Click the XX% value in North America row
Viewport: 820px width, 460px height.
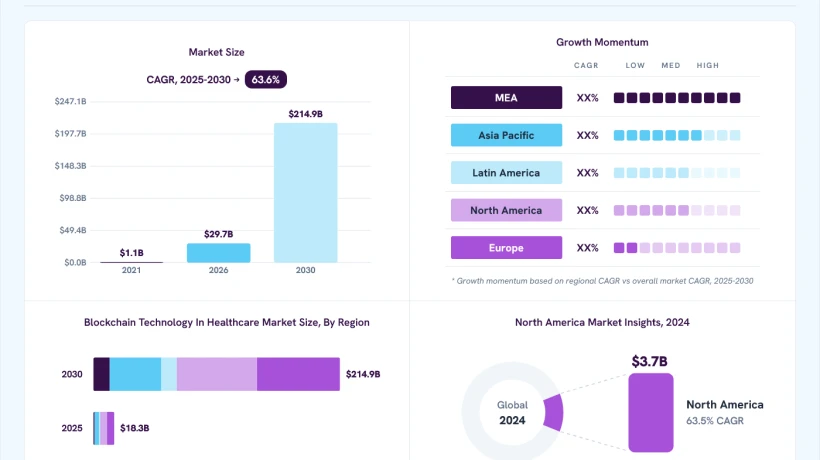[587, 210]
